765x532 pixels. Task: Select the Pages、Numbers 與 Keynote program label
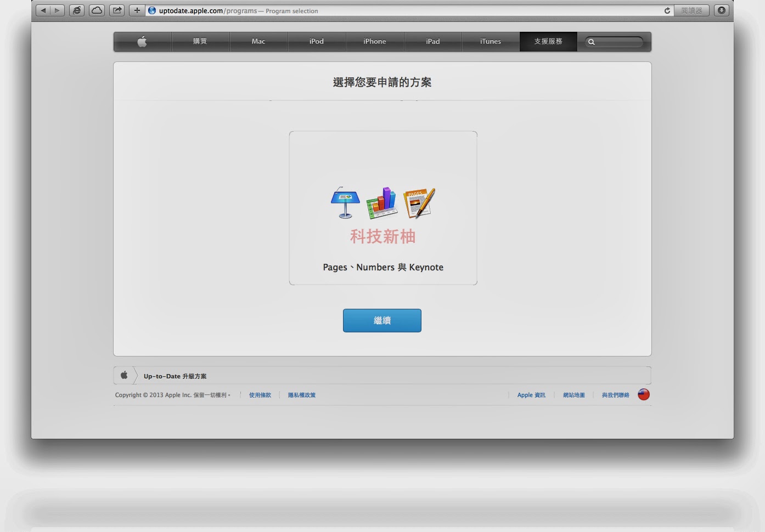pos(383,267)
